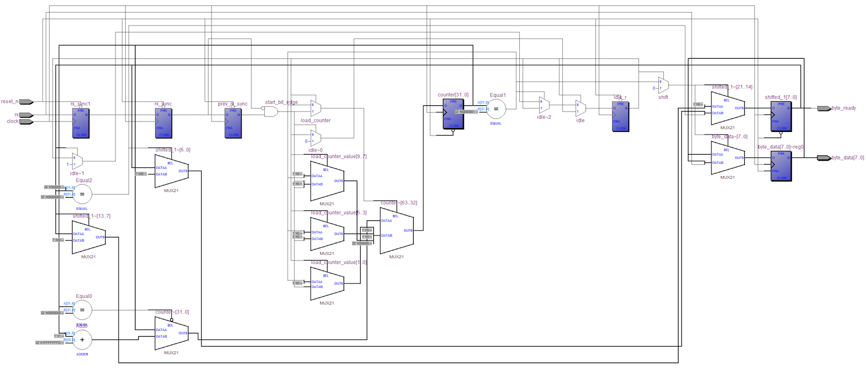Viewport: 868px width, 369px height.
Task: Select the counter~[63..32] MUX21 block
Action: click(x=397, y=230)
